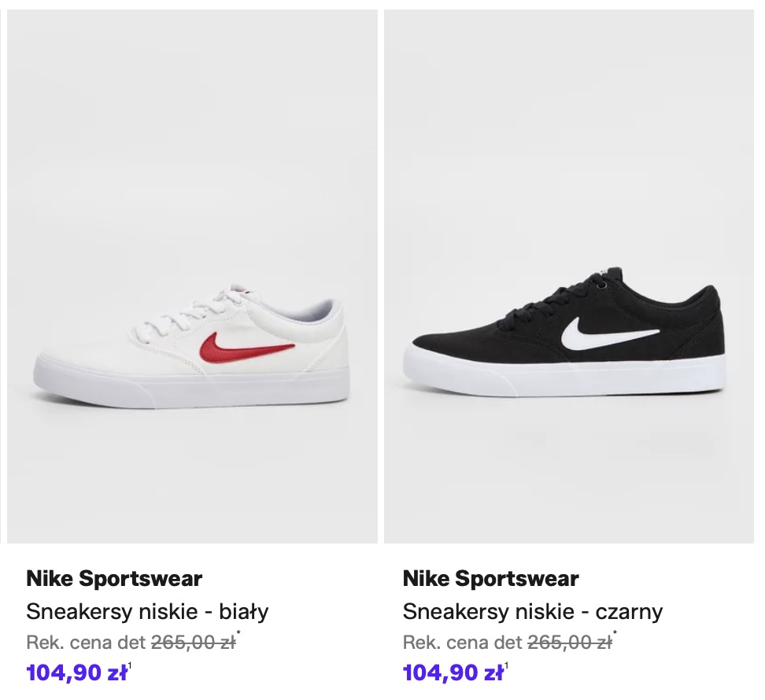Open the "Sneakersy niskie - czarny" product title
The width and height of the screenshot is (765, 700).
coord(532,611)
